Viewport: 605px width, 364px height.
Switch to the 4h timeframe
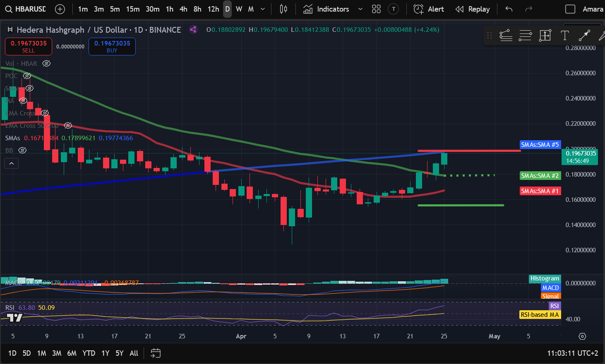click(x=183, y=9)
